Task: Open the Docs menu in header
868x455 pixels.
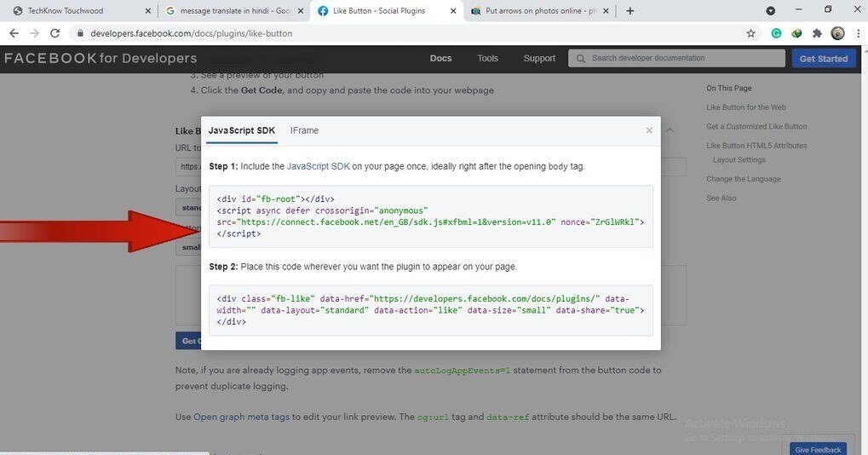Action: click(440, 58)
